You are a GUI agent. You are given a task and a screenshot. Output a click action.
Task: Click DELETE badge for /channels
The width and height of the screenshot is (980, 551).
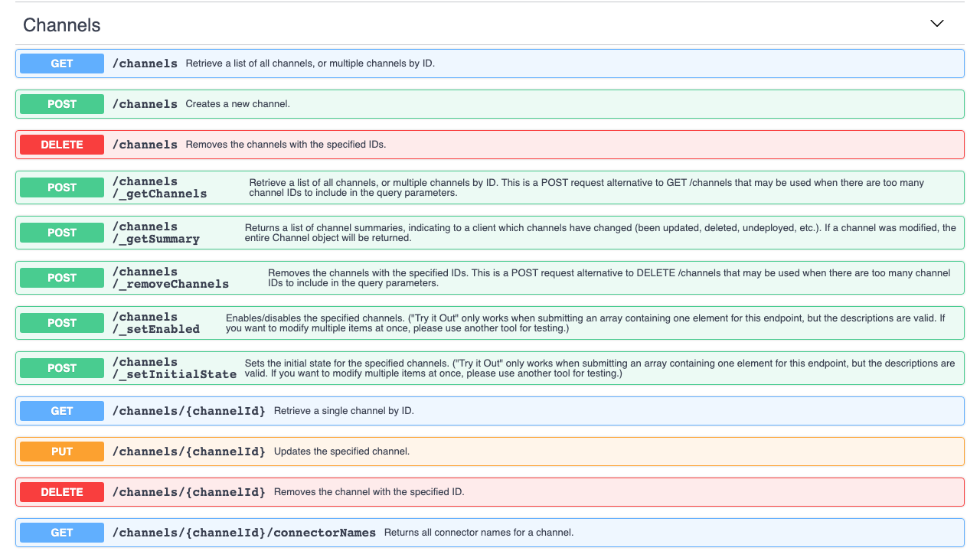click(62, 145)
